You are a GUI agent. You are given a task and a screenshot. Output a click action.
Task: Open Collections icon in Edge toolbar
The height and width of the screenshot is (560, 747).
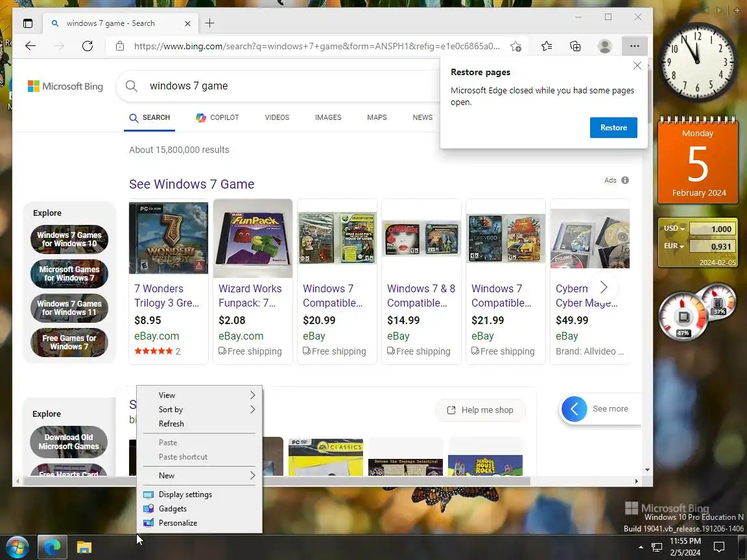(576, 46)
